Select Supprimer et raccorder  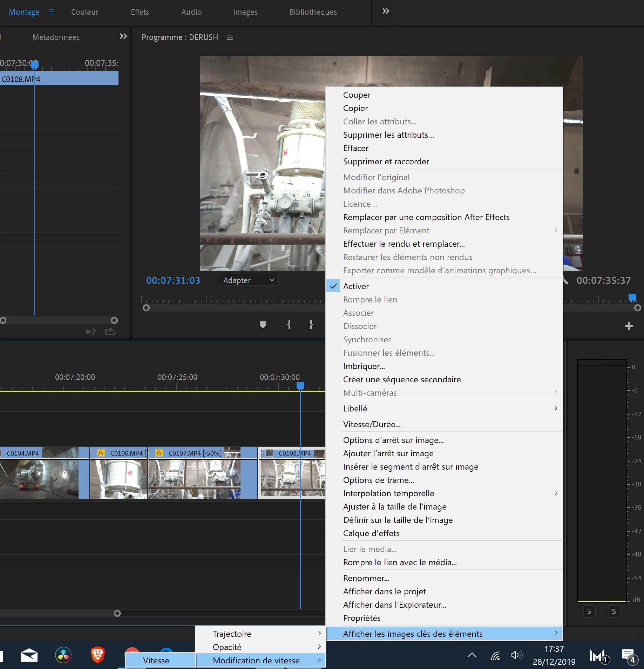(444, 162)
